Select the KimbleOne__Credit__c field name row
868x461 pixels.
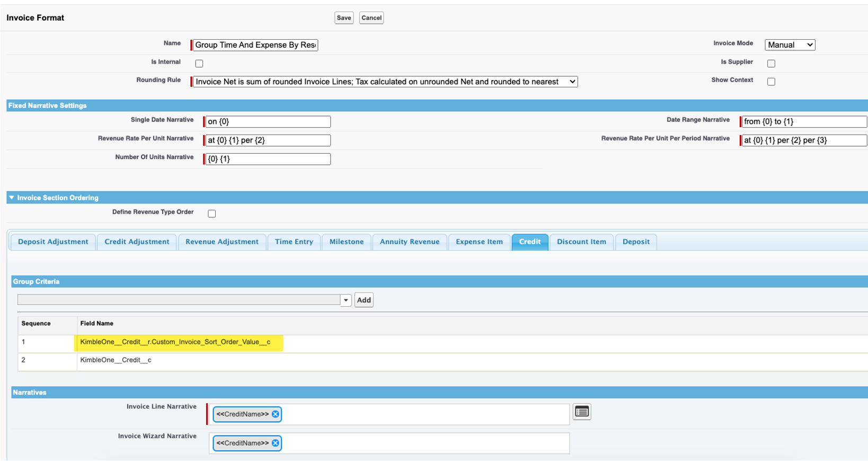[x=443, y=361]
